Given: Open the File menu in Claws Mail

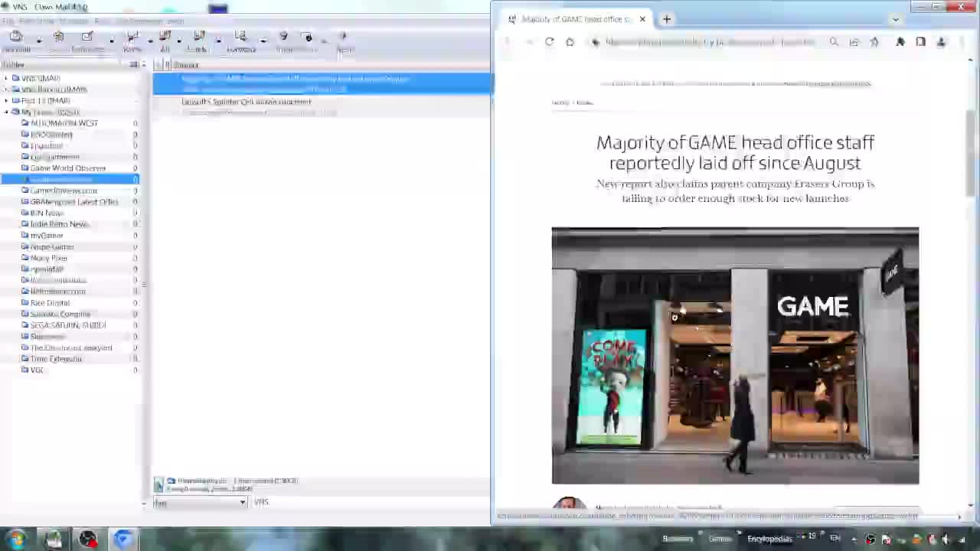Looking at the screenshot, I should click(8, 21).
